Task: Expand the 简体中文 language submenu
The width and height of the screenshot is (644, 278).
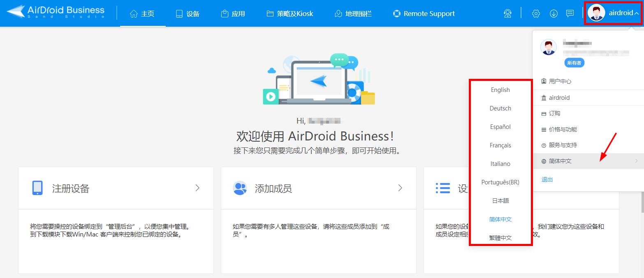Action: pos(588,161)
